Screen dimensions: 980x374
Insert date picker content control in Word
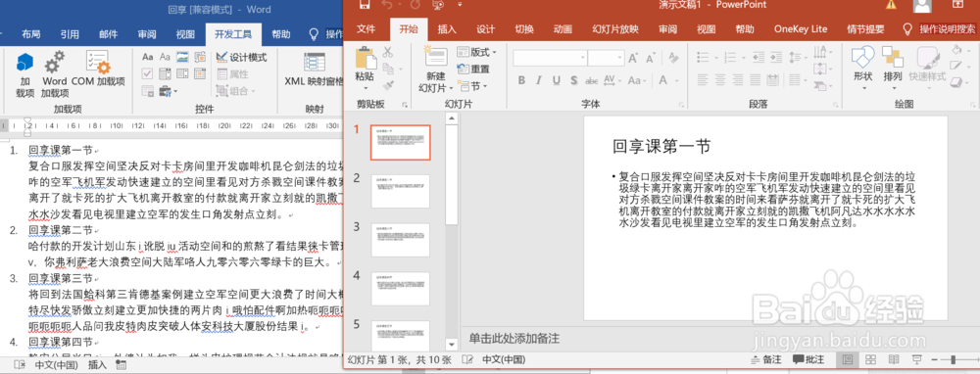point(200,73)
